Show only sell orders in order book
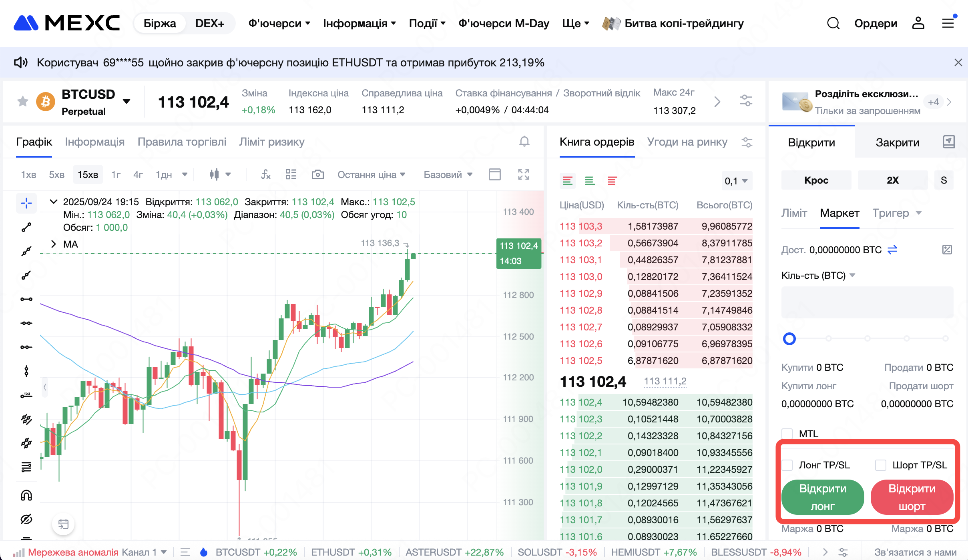The width and height of the screenshot is (968, 560). pos(612,181)
